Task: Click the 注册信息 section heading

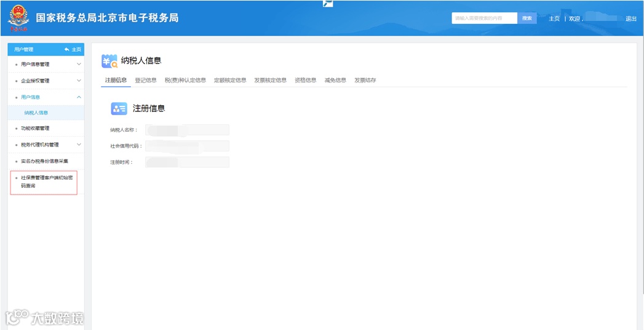Action: [x=149, y=108]
